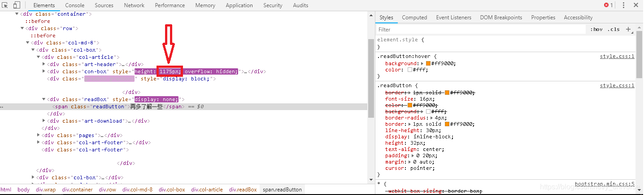The height and width of the screenshot is (195, 644).
Task: Select html in the breadcrumb bar
Action: (x=6, y=190)
